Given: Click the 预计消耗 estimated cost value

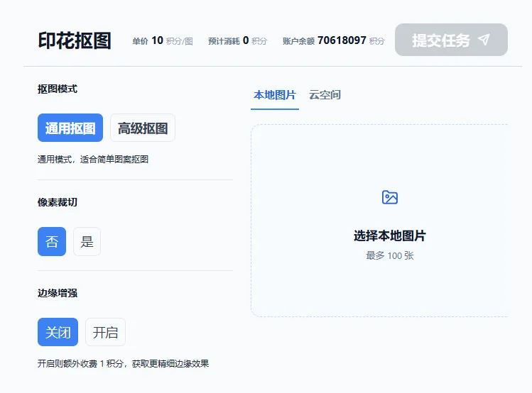Looking at the screenshot, I should click(246, 40).
